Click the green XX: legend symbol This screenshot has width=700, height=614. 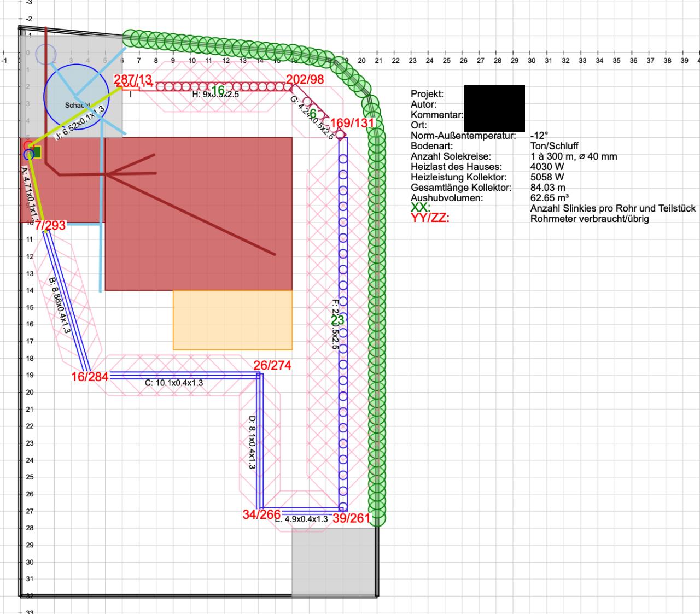click(x=420, y=208)
